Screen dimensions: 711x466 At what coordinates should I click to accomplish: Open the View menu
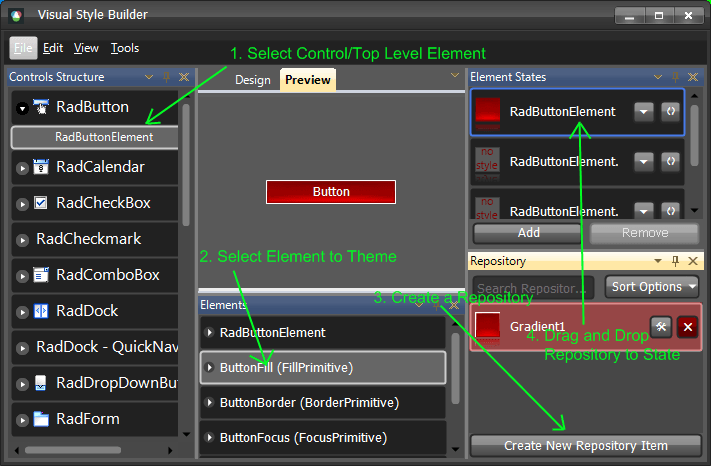coord(86,48)
